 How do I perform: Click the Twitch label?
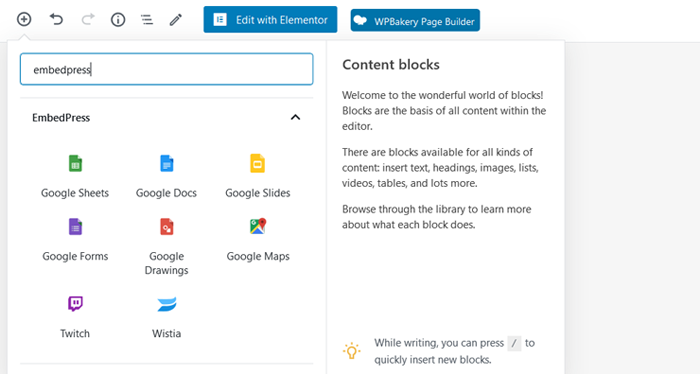pyautogui.click(x=75, y=334)
